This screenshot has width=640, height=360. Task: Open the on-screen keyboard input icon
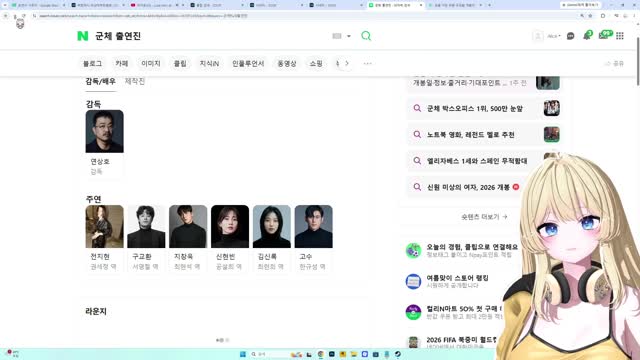point(337,36)
